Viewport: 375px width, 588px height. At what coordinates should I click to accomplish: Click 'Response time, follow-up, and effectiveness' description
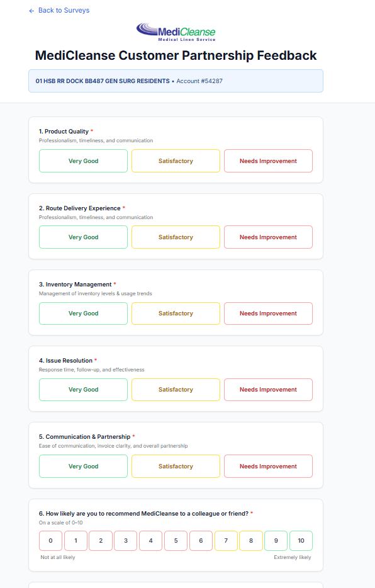tap(91, 370)
